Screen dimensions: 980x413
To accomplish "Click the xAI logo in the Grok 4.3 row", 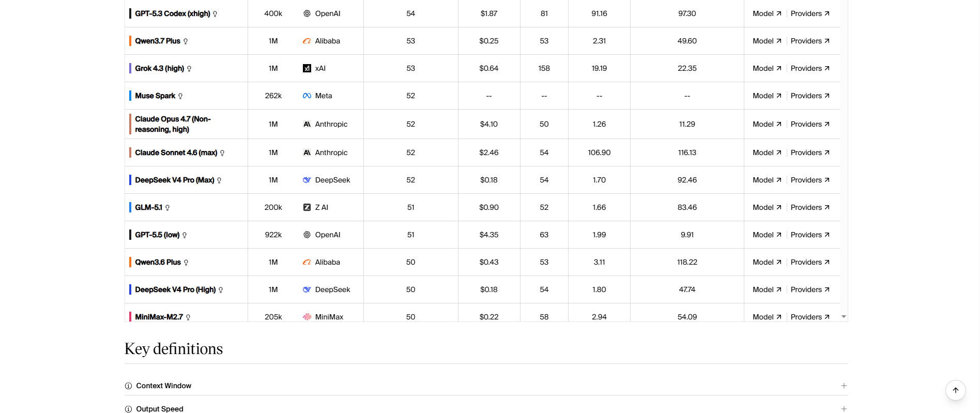I will click(307, 68).
